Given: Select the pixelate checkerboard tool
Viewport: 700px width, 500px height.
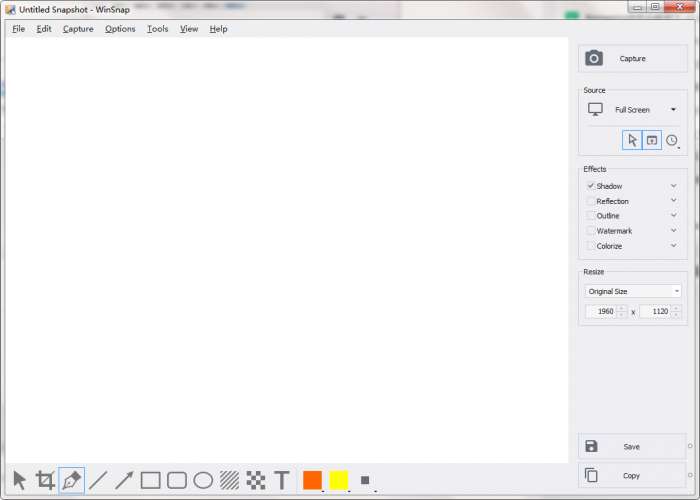Looking at the screenshot, I should click(x=256, y=480).
